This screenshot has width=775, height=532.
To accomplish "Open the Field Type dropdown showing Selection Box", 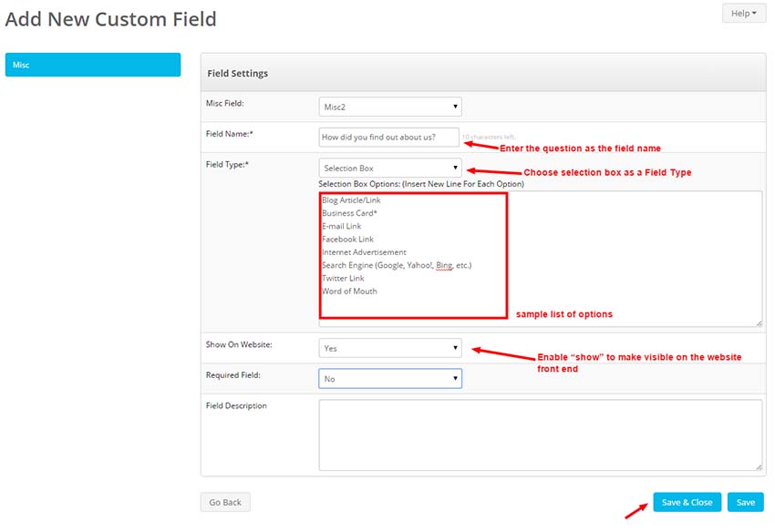I will (x=390, y=168).
